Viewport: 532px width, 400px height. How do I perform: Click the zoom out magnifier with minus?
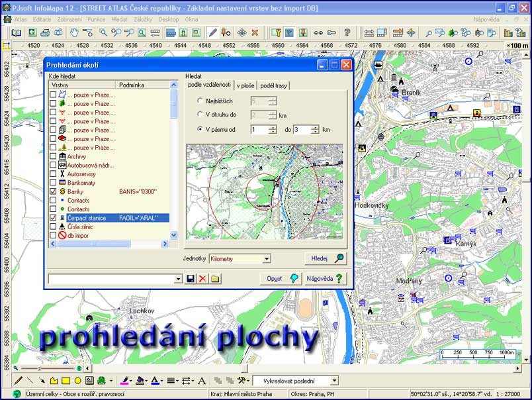[129, 33]
